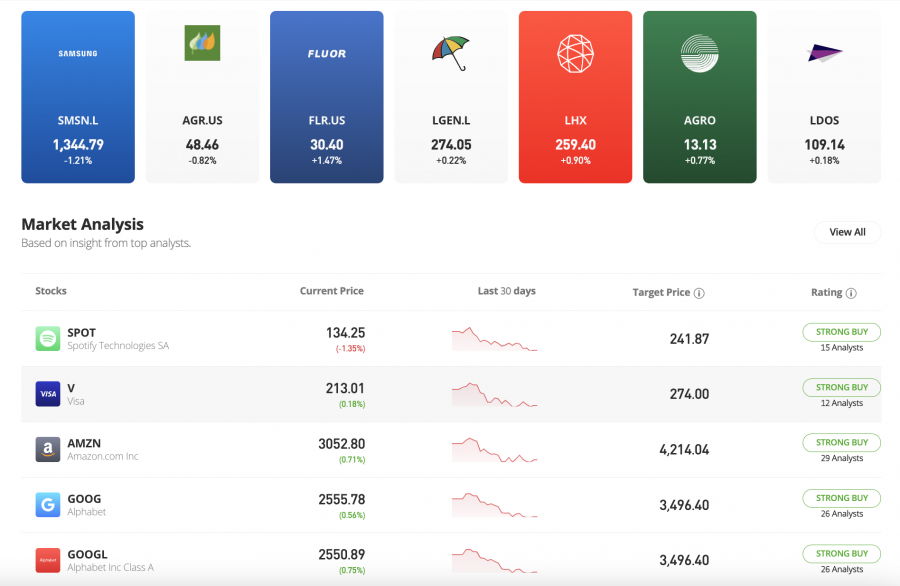
Task: Click Strong Buy rating for SPOT
Action: tap(841, 332)
